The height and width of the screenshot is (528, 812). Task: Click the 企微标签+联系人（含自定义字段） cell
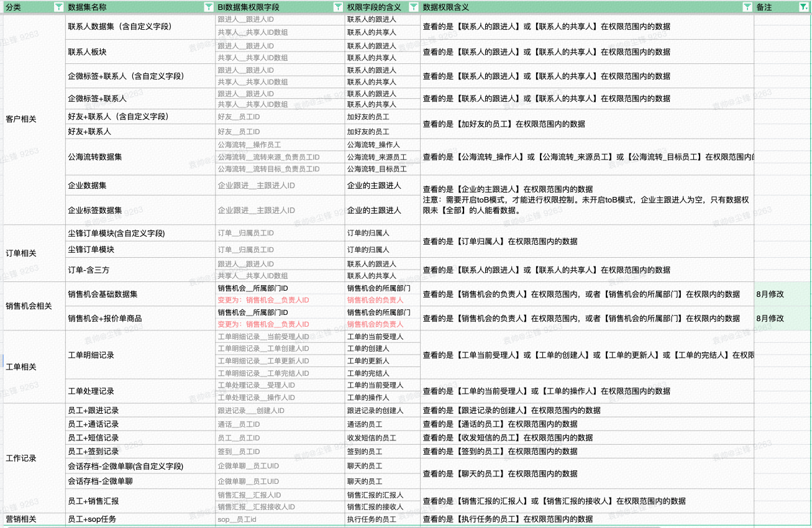(x=140, y=76)
